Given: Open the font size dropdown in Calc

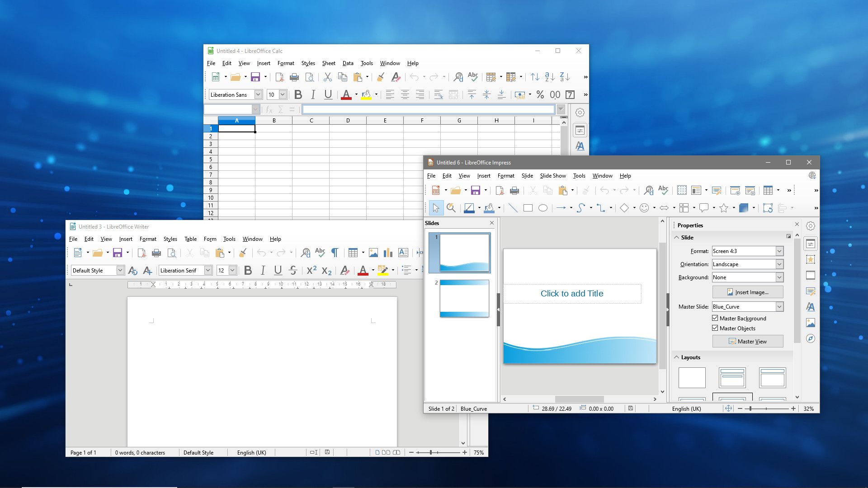Looking at the screenshot, I should 284,94.
